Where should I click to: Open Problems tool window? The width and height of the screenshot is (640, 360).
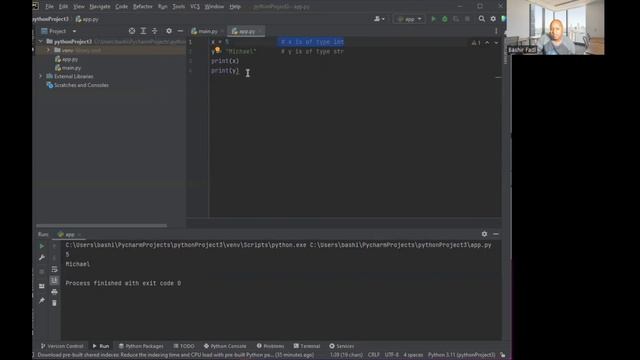click(x=270, y=346)
